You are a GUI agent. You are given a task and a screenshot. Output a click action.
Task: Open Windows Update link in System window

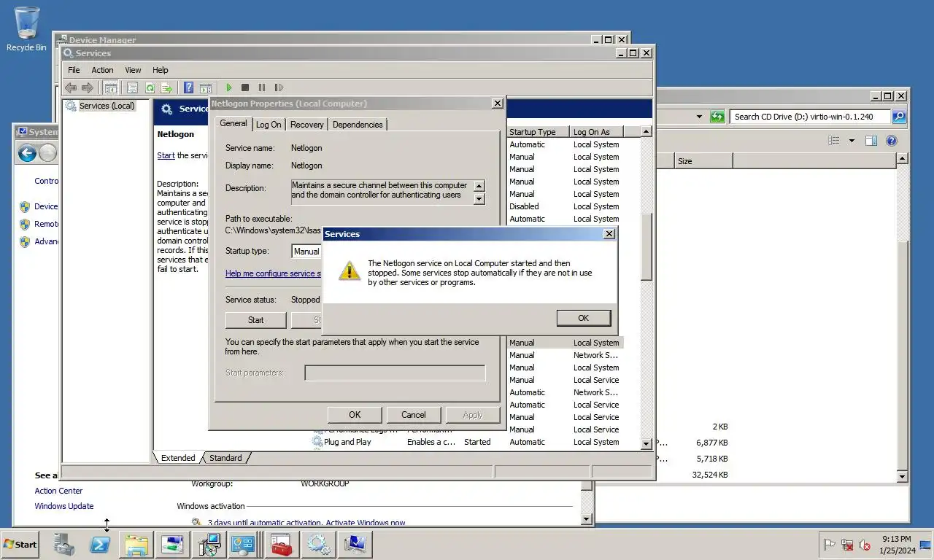click(64, 506)
